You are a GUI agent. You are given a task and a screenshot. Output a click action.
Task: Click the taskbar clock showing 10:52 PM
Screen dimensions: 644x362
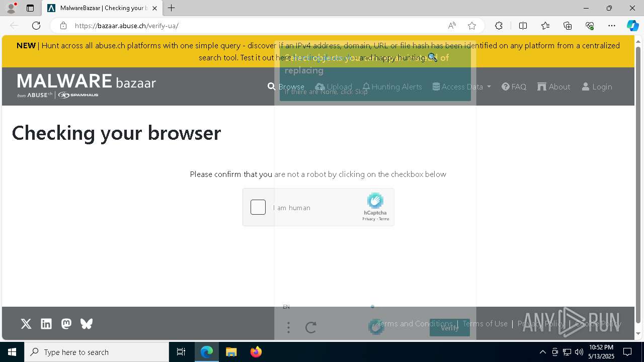click(x=601, y=352)
